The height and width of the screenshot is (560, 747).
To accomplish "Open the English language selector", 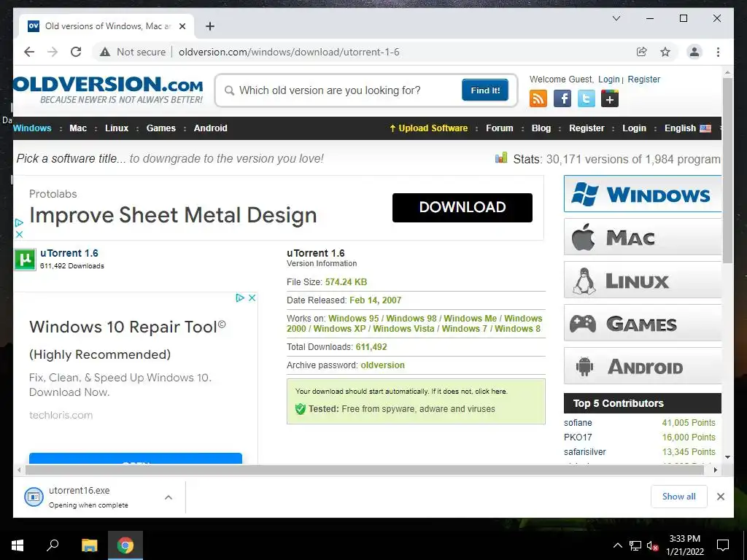I will click(687, 128).
